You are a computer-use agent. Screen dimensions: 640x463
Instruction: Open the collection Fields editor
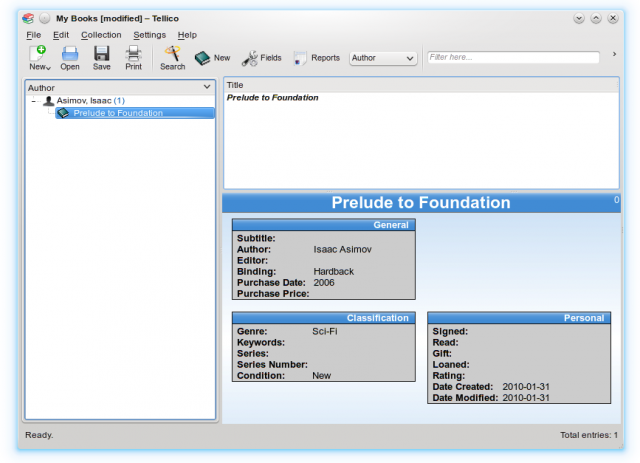click(262, 58)
